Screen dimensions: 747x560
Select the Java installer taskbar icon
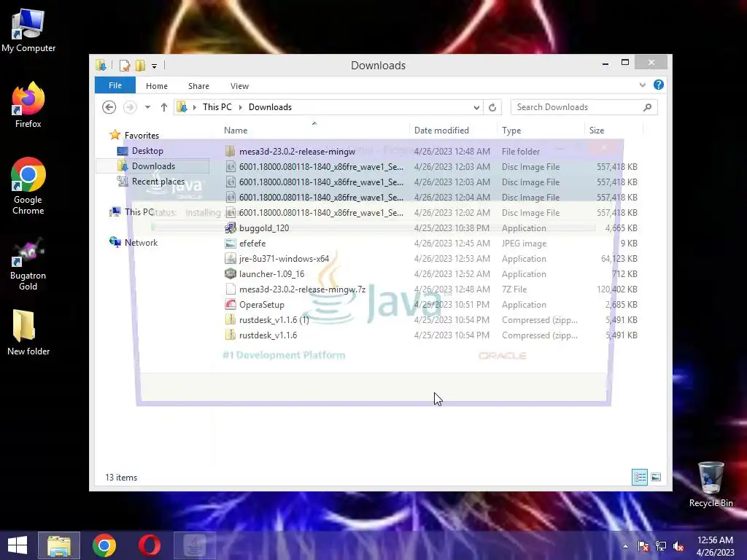coord(194,545)
